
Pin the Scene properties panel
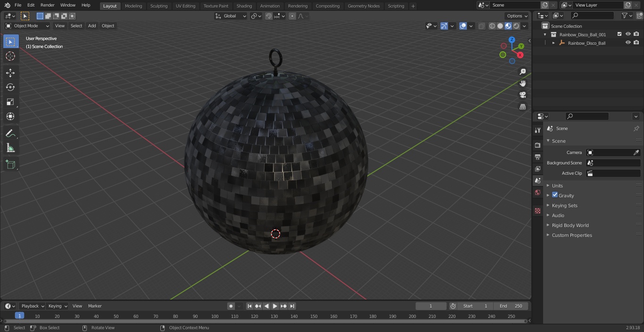click(x=636, y=129)
